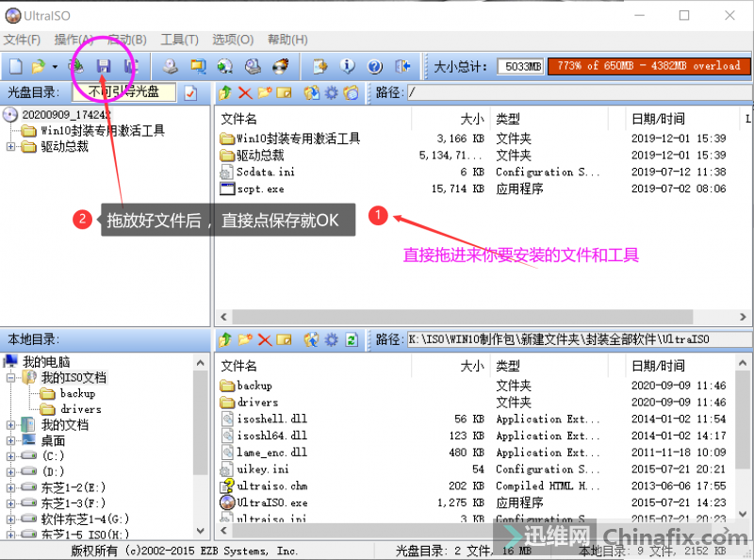Open the 启动(B) menu
The height and width of the screenshot is (560, 754).
pos(126,40)
